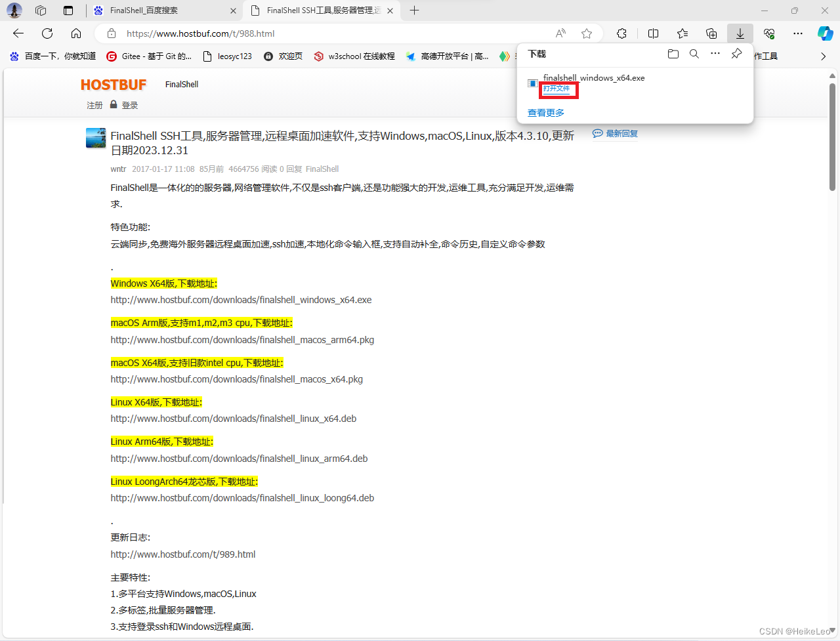Click the finalshell_linux_x64.deb download URL
The height and width of the screenshot is (641, 840).
pyautogui.click(x=234, y=419)
